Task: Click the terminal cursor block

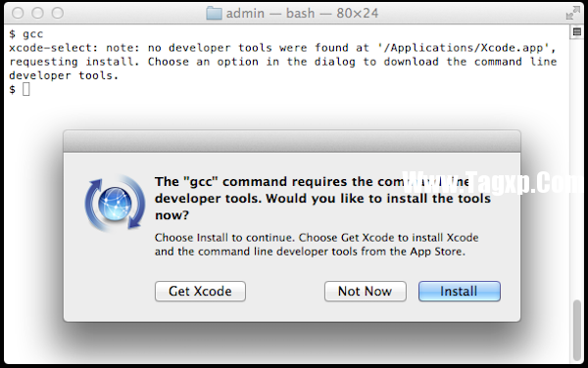Action: point(25,89)
